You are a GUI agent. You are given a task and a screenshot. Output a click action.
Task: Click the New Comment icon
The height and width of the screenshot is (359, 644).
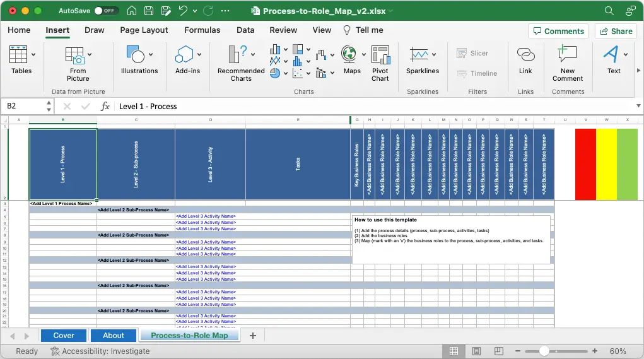tap(567, 54)
